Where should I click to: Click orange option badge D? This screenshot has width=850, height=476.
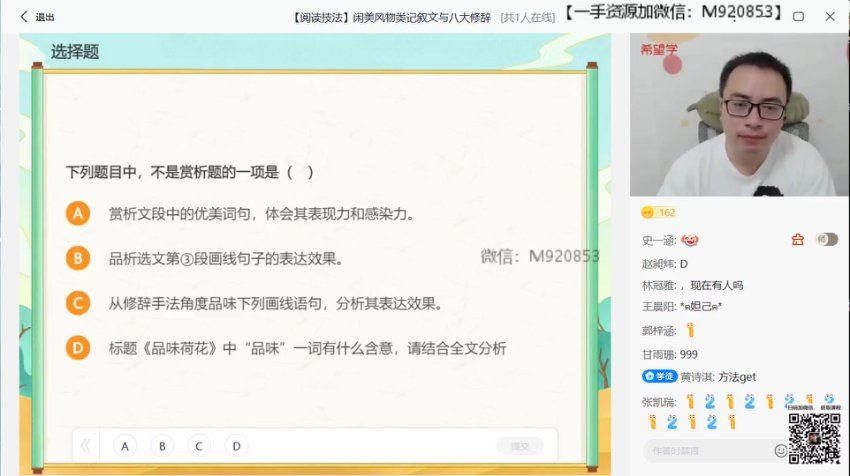coord(78,348)
